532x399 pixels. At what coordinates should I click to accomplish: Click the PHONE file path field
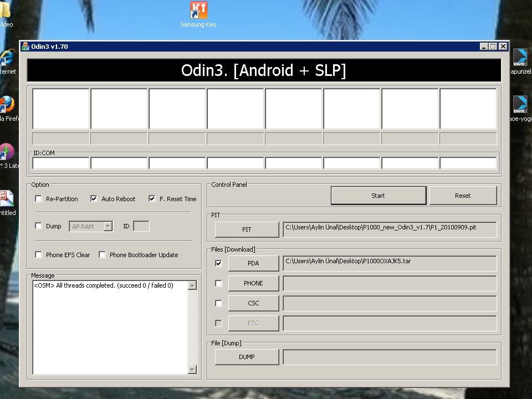click(x=390, y=283)
